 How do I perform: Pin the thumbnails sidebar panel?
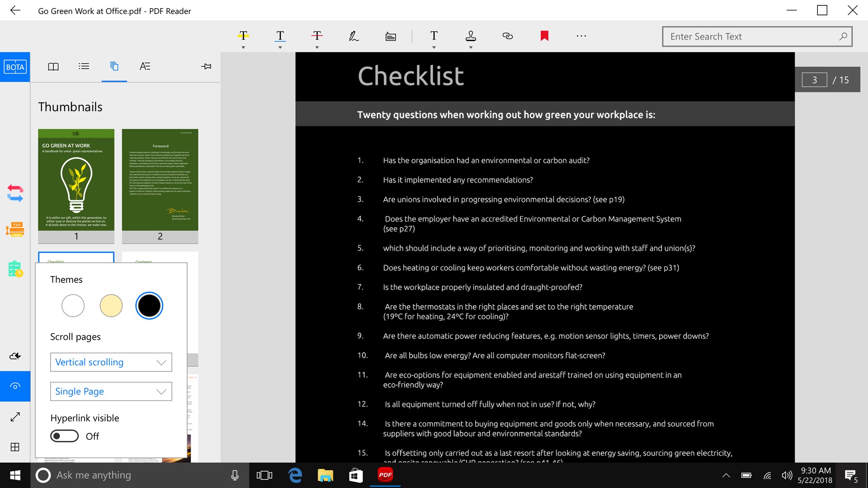click(206, 66)
